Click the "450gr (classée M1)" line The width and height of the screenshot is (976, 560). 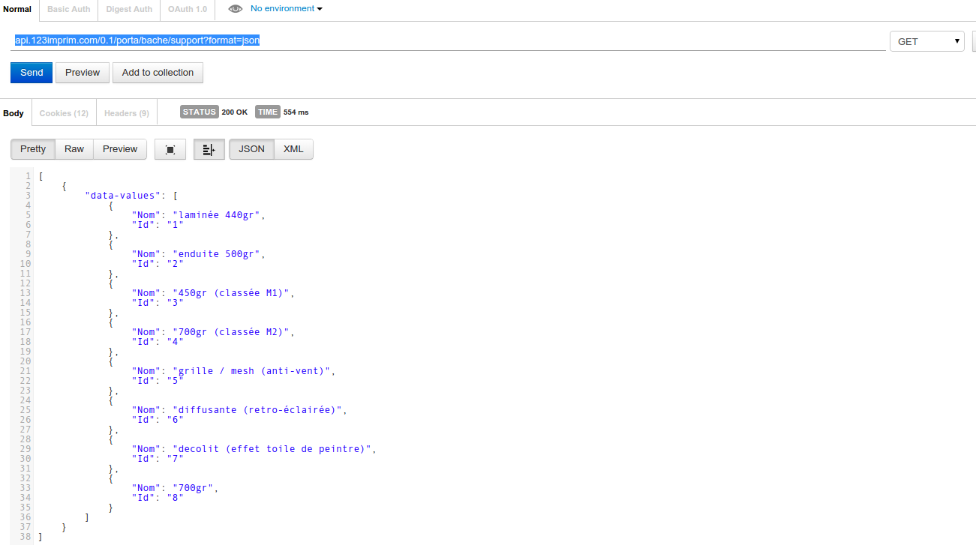tap(213, 293)
